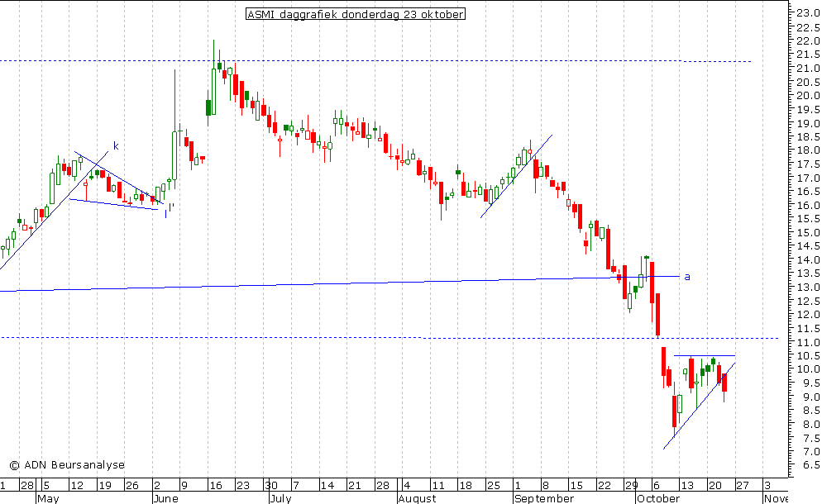The image size is (822, 504).
Task: Select the 10.5 price axis label
Action: click(809, 356)
